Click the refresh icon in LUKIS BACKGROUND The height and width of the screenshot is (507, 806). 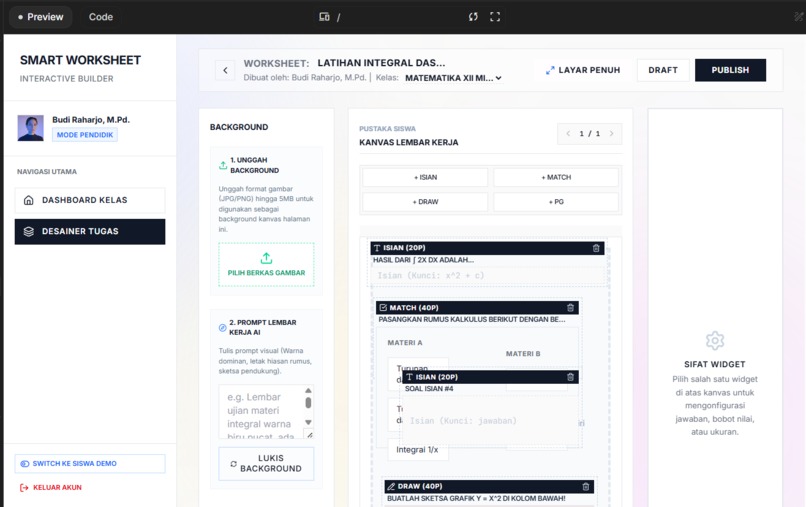click(x=233, y=464)
